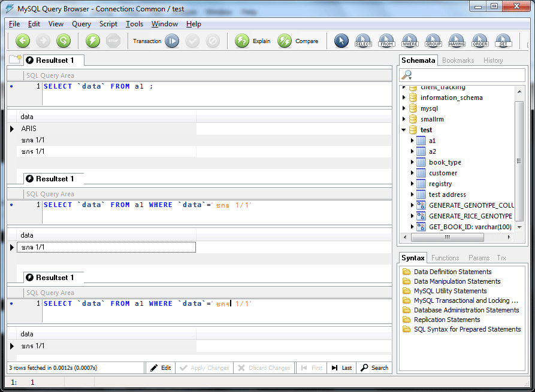Select the ARIS row in first resultset
The height and width of the screenshot is (392, 535).
click(106, 129)
